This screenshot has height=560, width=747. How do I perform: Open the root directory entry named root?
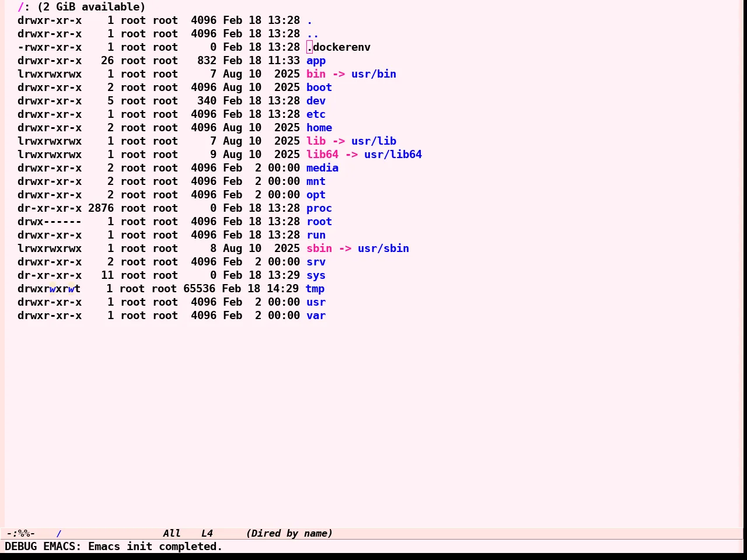point(319,222)
